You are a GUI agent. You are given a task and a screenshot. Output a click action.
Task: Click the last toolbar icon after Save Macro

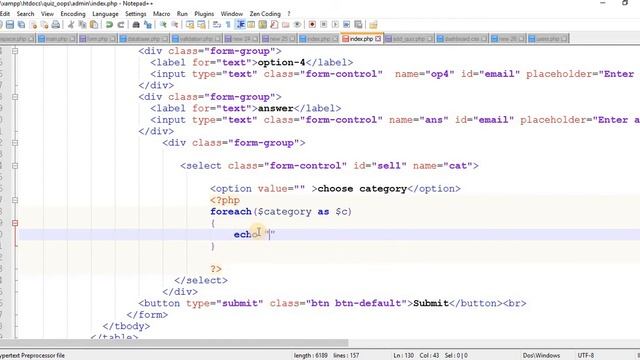[x=373, y=24]
